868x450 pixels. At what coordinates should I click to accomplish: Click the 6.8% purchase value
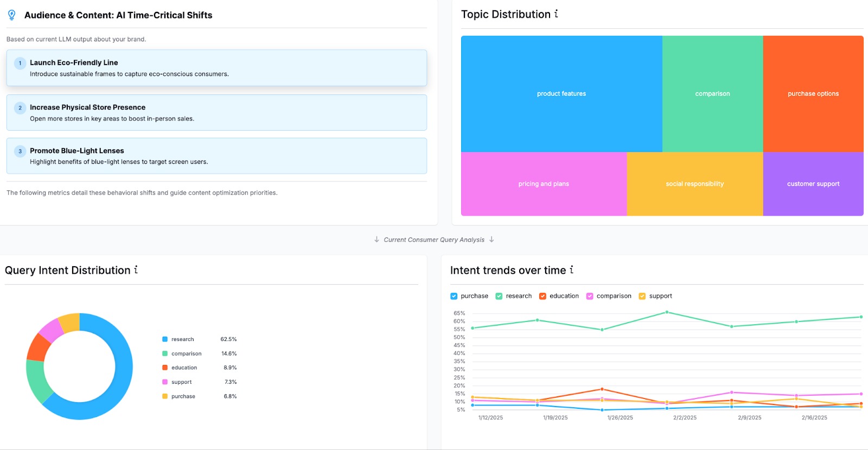(x=230, y=396)
